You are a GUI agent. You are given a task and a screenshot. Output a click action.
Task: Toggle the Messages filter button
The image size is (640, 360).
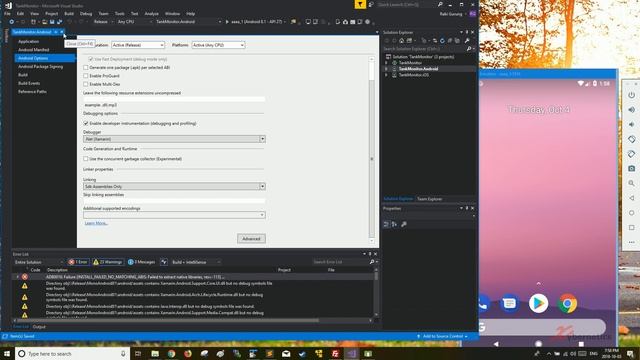[x=141, y=262]
